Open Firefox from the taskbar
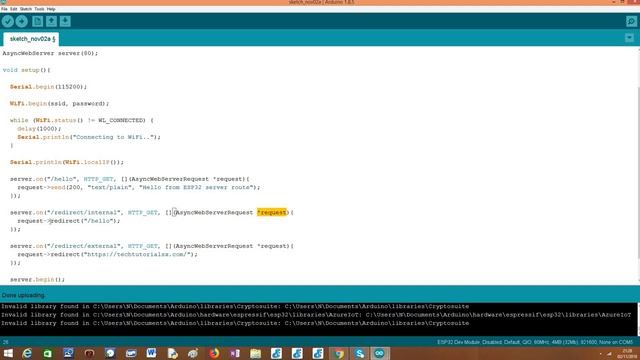640x360 pixels. [214, 353]
